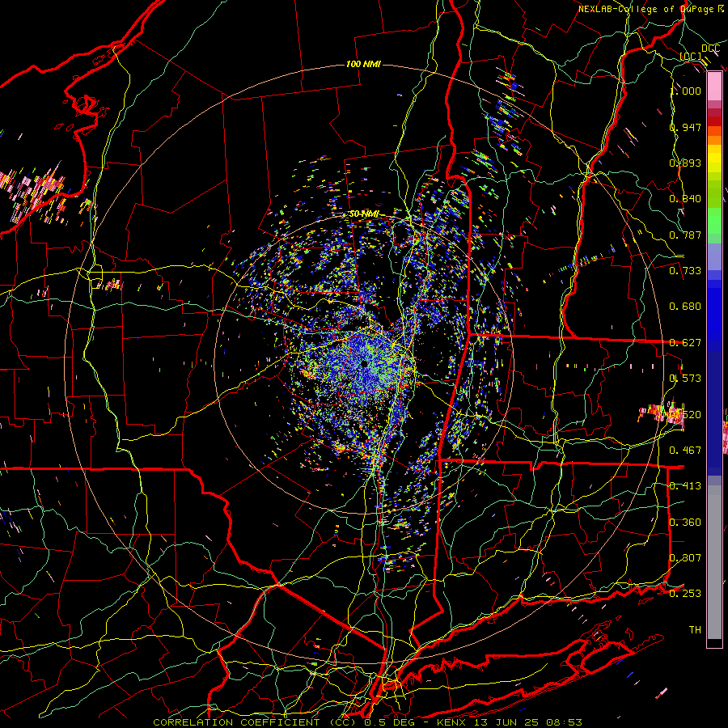Screen dimensions: 728x728
Task: Click the 100 NMI range ring label
Action: tap(363, 64)
